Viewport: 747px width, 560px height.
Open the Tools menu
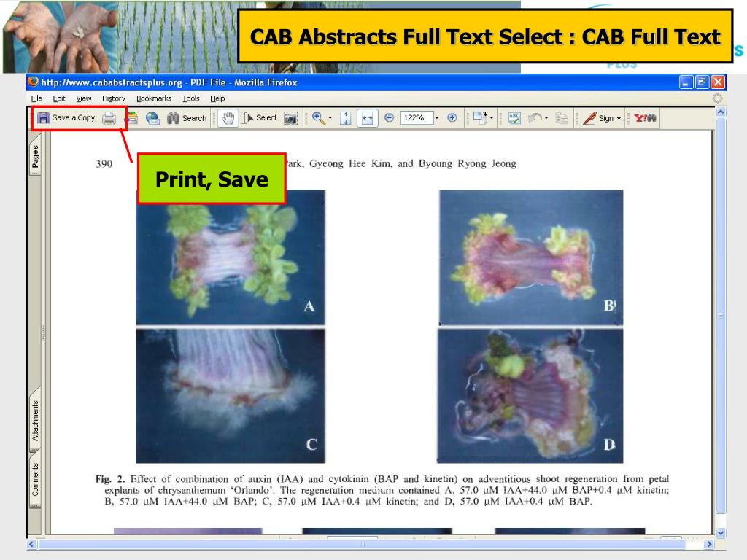[x=191, y=98]
